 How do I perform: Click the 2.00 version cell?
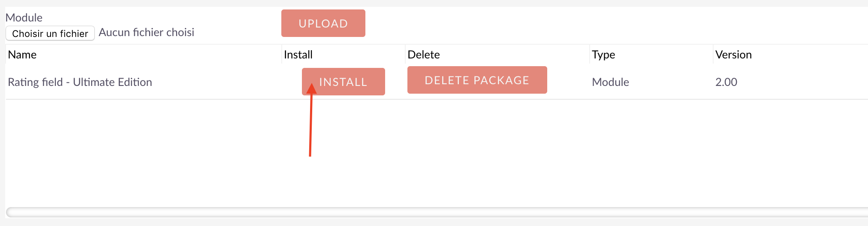[726, 82]
